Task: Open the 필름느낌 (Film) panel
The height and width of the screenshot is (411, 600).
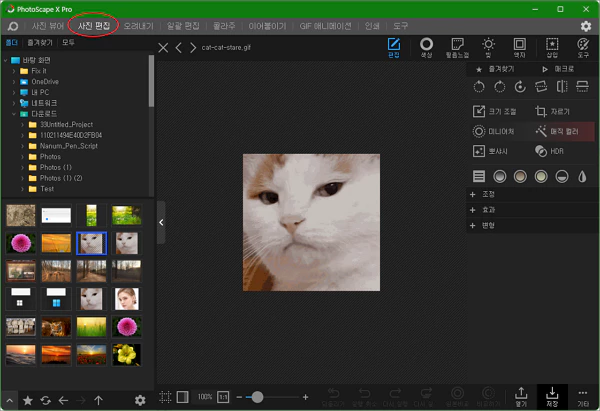Action: click(457, 48)
